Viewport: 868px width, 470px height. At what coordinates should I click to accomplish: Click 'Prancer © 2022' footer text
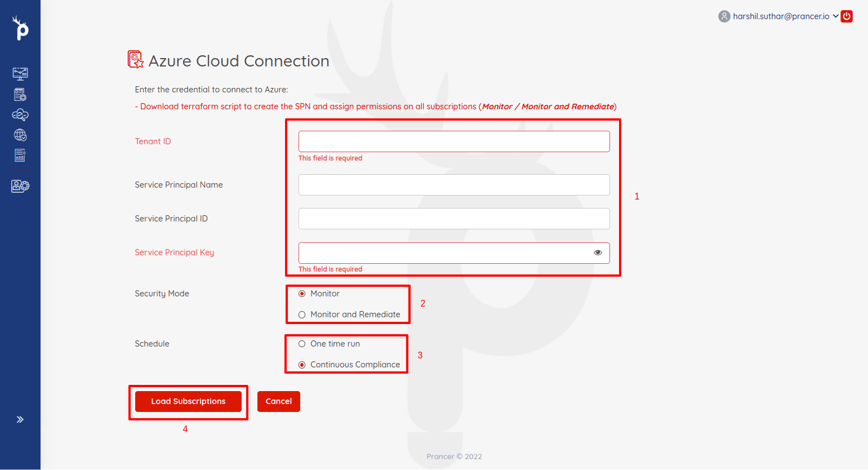click(454, 456)
